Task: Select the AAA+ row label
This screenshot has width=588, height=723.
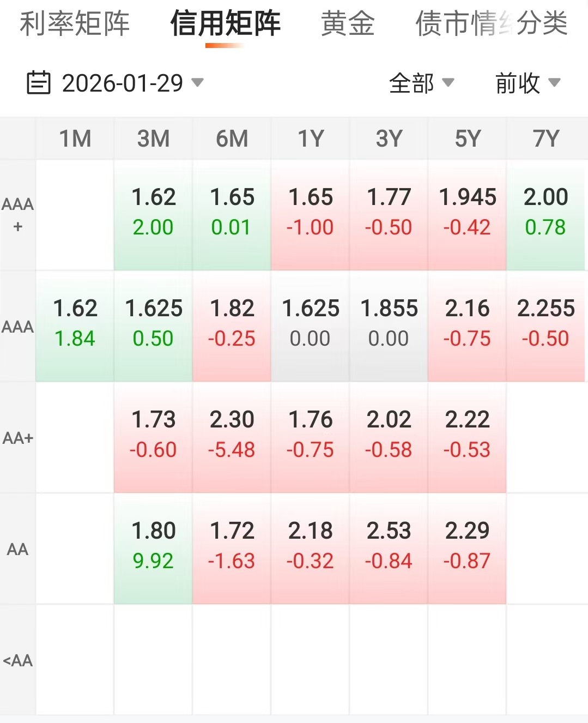Action: (x=18, y=215)
